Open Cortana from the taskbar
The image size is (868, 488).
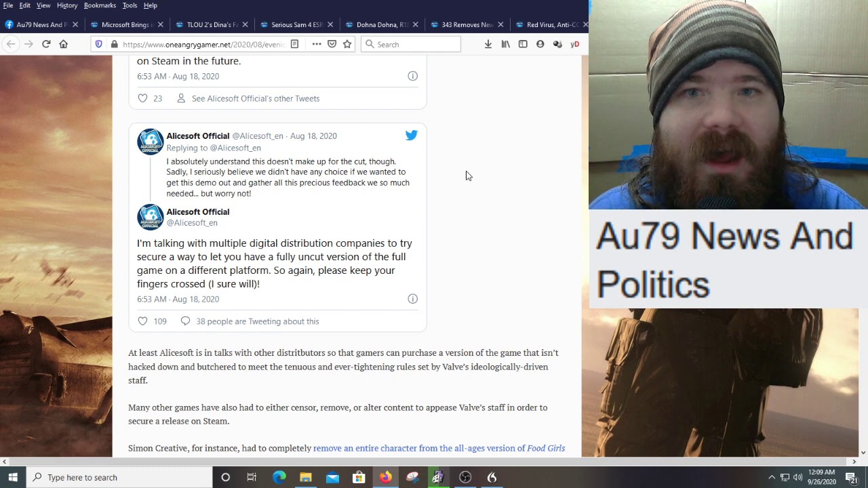(226, 477)
